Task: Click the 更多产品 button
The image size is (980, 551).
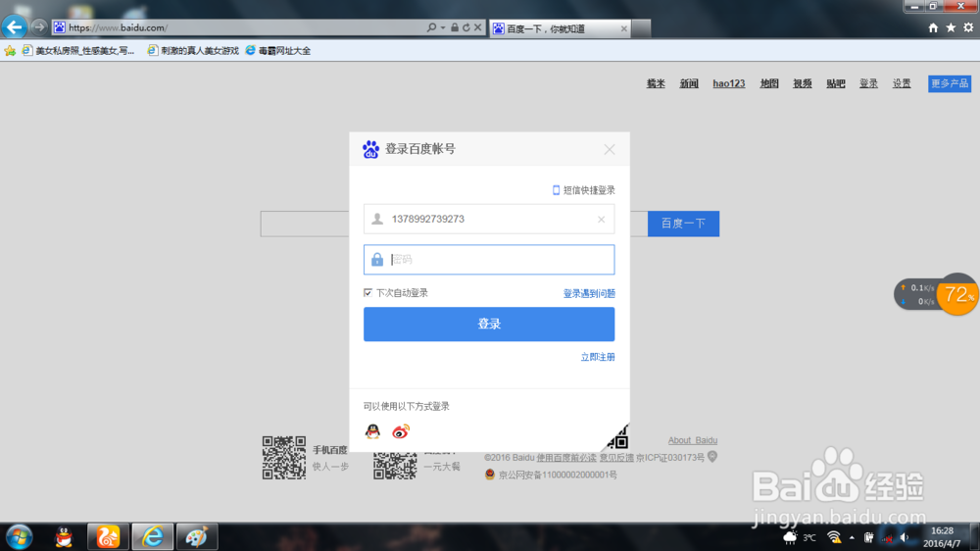Action: coord(950,83)
